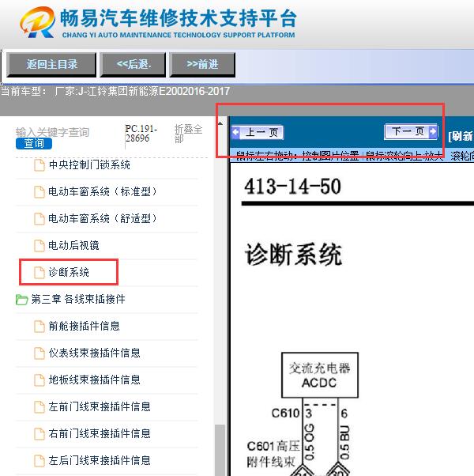This screenshot has height=476, width=474.
Task: Open 前舱接插件信息 entry
Action: tap(84, 326)
